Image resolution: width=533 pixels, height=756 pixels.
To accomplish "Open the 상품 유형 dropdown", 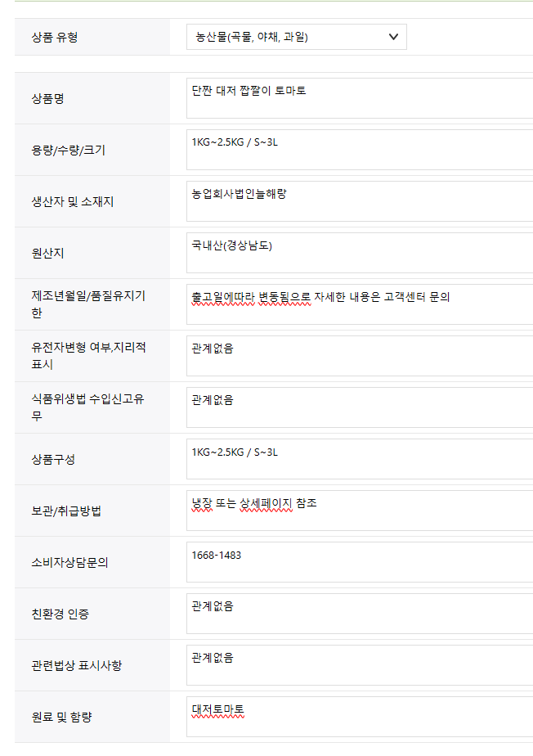I will click(x=297, y=37).
